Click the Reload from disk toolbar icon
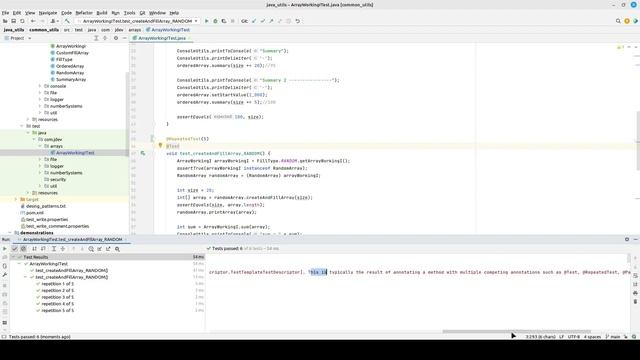The width and height of the screenshot is (640, 360). point(22,21)
